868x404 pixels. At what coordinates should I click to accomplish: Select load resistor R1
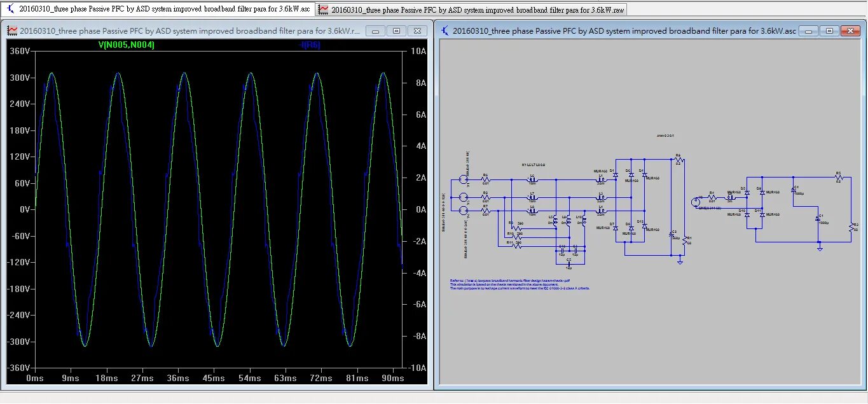point(684,240)
